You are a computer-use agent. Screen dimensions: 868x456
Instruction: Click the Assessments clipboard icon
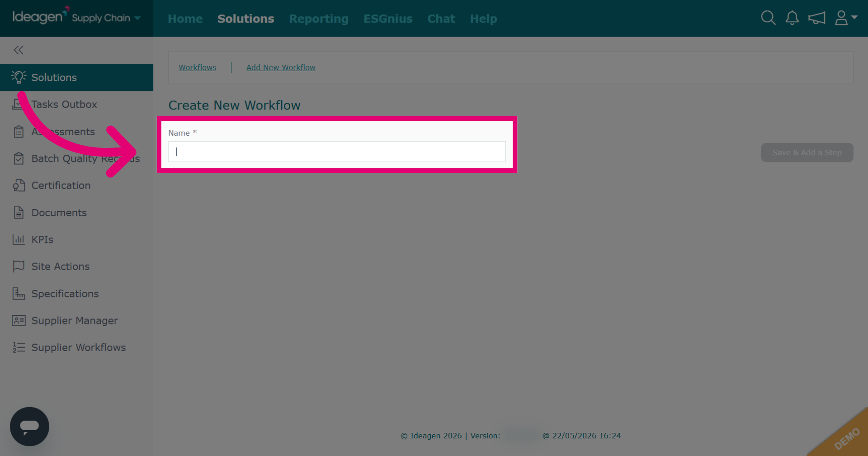click(19, 132)
